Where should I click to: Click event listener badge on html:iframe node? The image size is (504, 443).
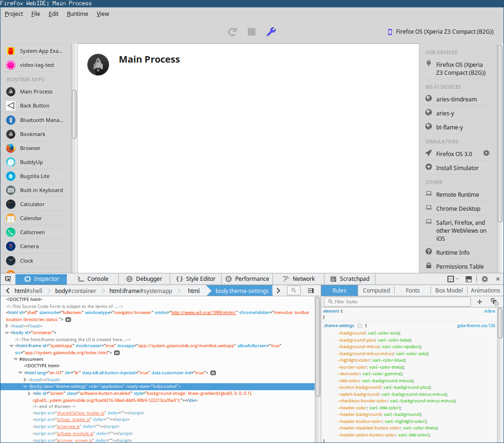(117, 353)
